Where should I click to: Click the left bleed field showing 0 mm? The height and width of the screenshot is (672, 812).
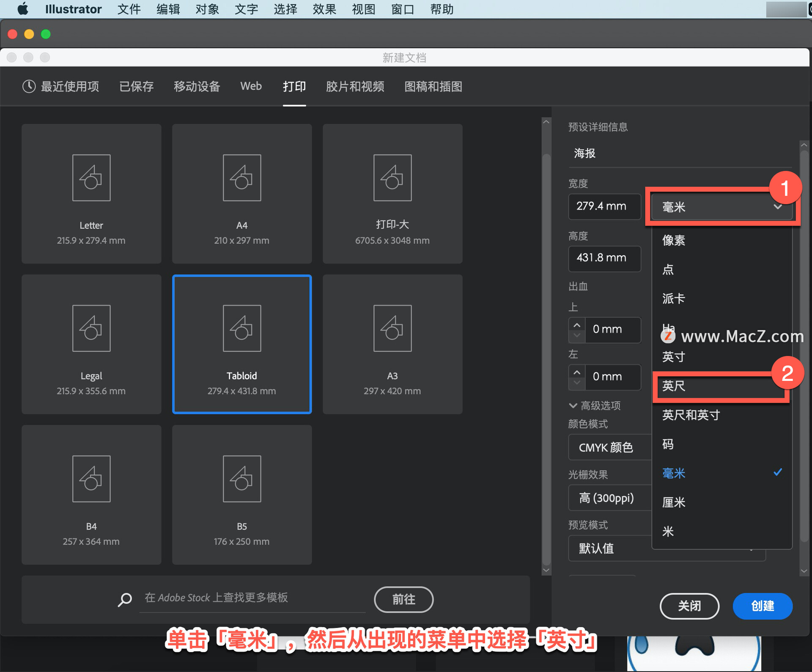coord(613,377)
